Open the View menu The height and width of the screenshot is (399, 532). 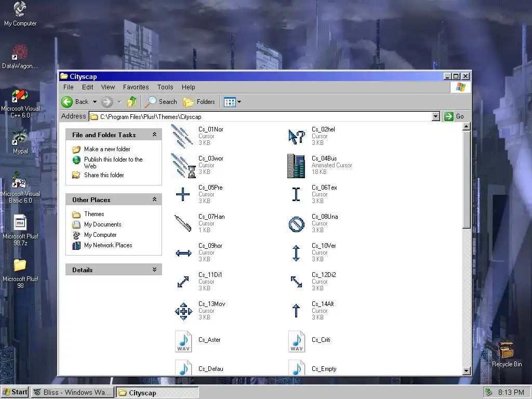(x=108, y=87)
